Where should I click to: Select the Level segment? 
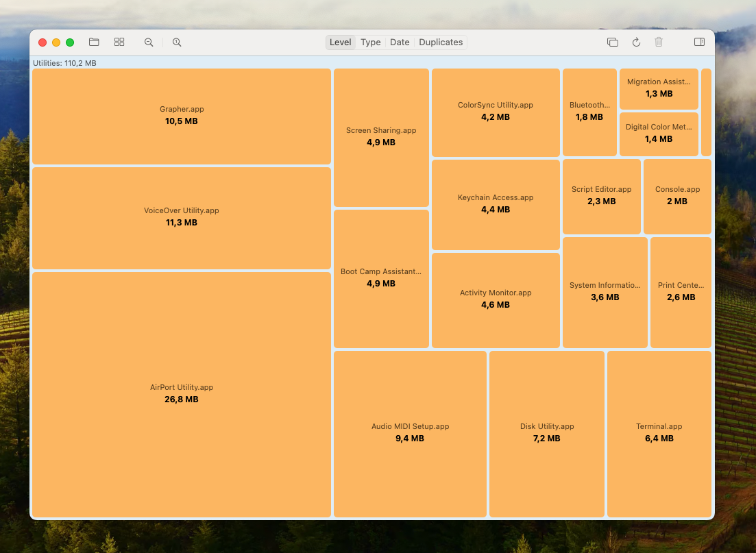click(340, 42)
